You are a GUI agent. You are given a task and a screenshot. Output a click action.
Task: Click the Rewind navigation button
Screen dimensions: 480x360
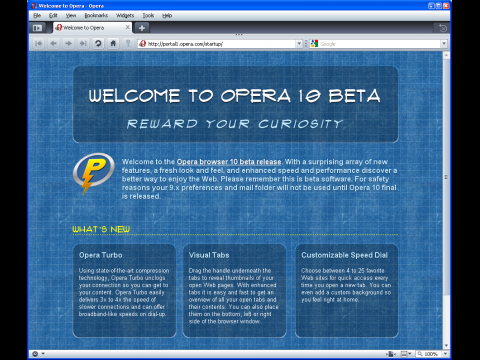[x=39, y=43]
